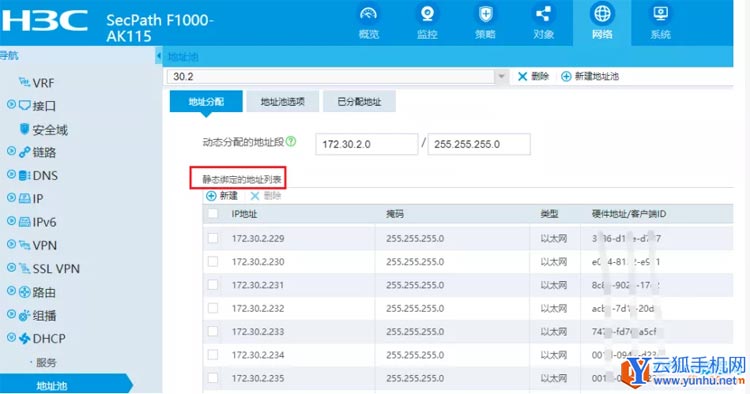Expand the 接口 tree node

click(x=11, y=104)
